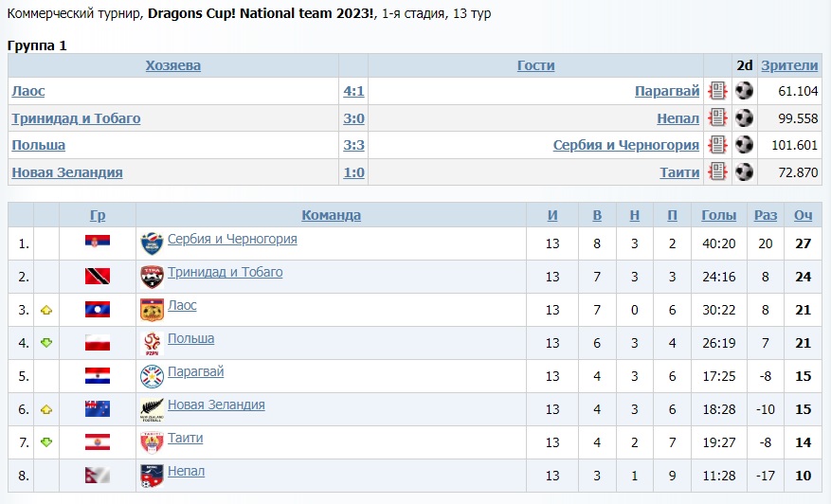This screenshot has width=831, height=504.
Task: Sort standings by Оч points column
Action: click(x=803, y=215)
